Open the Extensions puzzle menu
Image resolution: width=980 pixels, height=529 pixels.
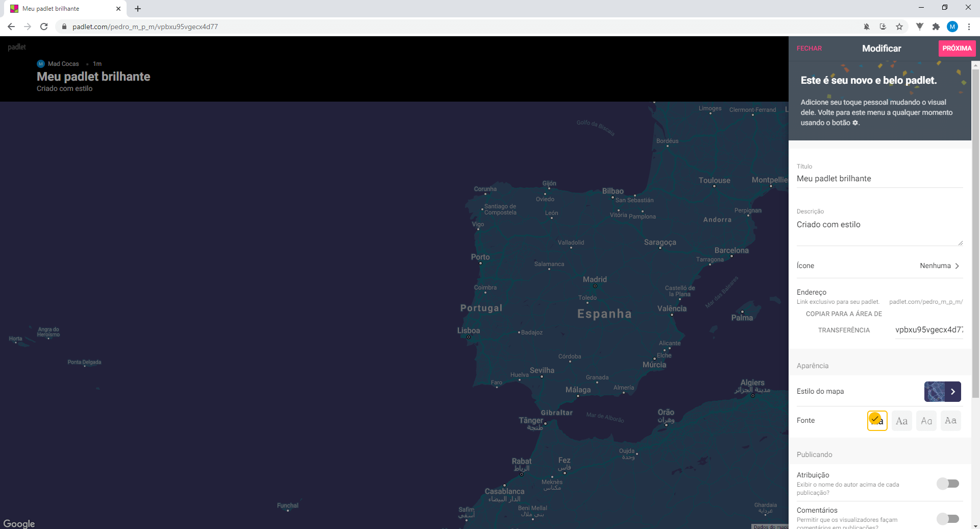pos(936,27)
